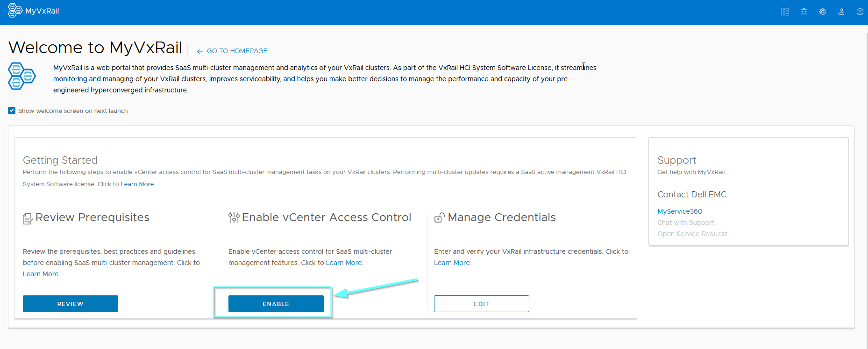Open Learn More under Enable vCenter Access Control
The height and width of the screenshot is (349, 868).
tap(344, 263)
